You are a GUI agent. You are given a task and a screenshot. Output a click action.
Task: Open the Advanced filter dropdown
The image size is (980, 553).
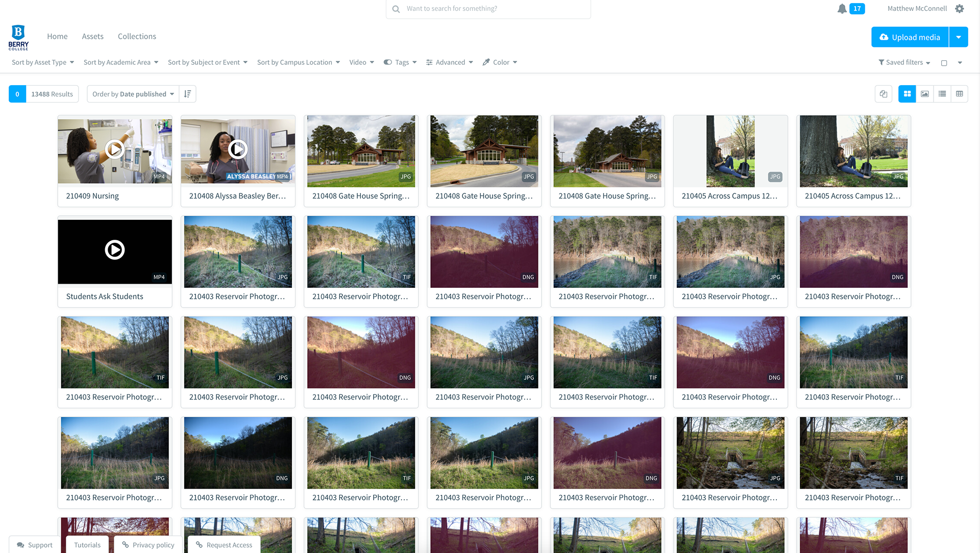click(x=450, y=62)
